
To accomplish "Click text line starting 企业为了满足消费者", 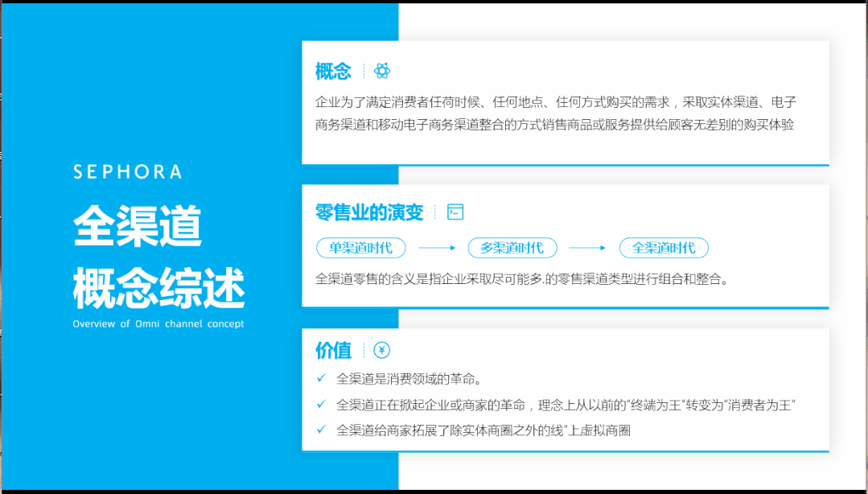I will tap(556, 102).
